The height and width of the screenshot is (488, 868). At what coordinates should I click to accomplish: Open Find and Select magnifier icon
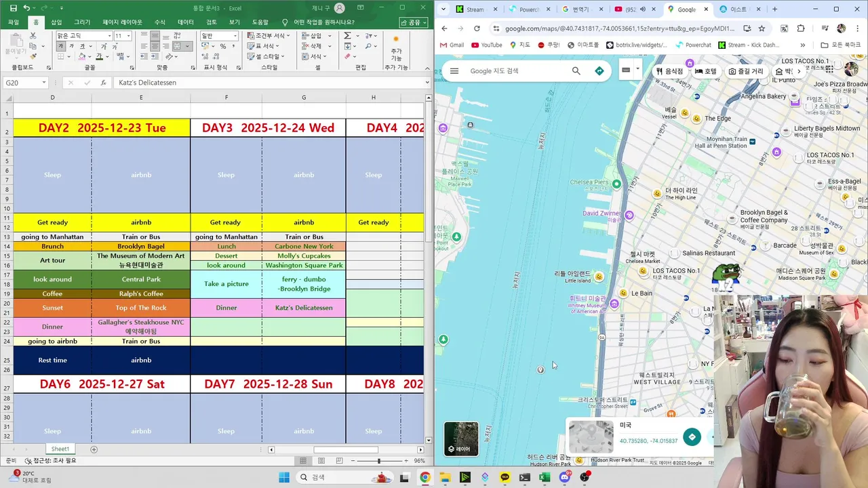(368, 46)
